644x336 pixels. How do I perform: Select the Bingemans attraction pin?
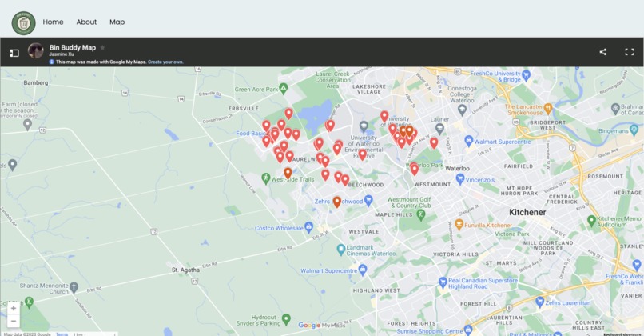pos(634,130)
